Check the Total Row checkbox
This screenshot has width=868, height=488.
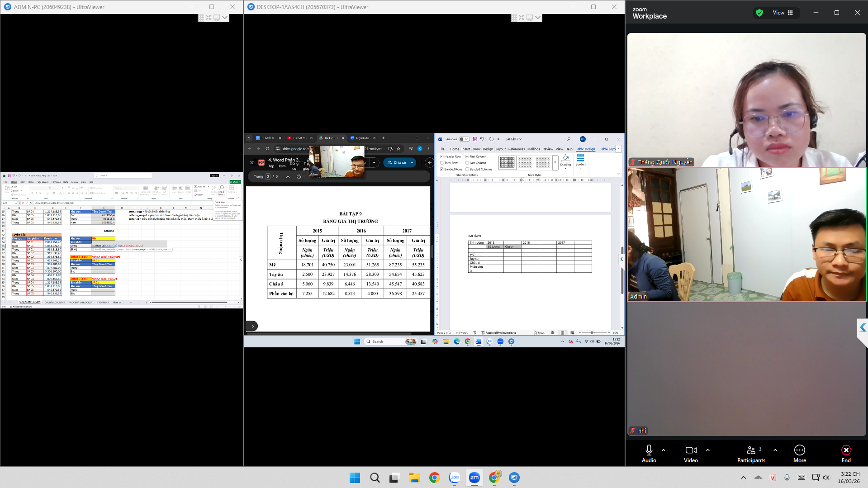442,163
